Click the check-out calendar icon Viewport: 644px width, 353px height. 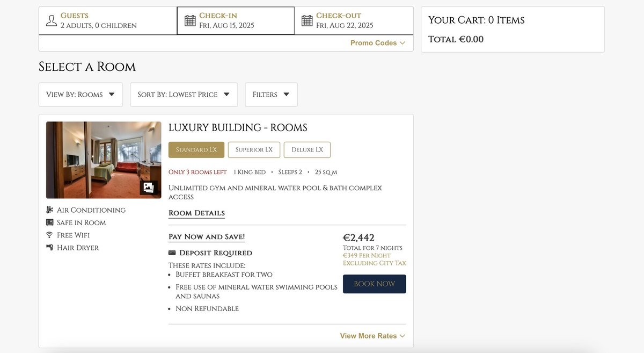(x=307, y=20)
